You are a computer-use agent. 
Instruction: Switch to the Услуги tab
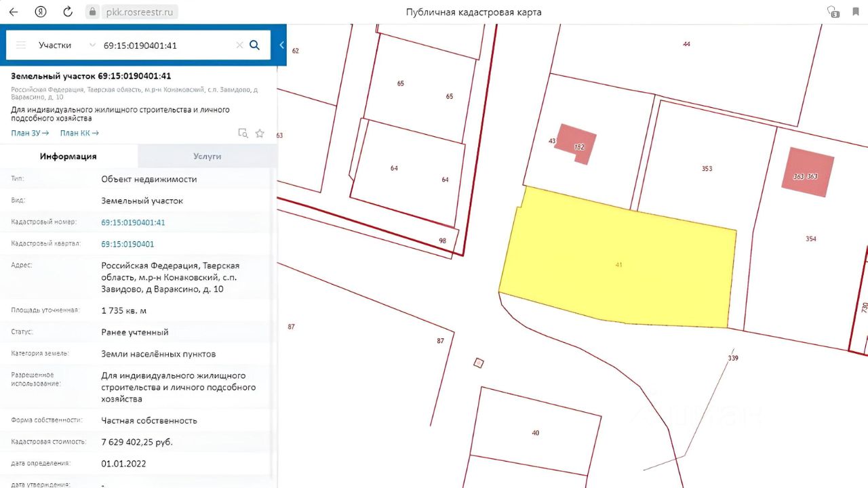pos(208,156)
